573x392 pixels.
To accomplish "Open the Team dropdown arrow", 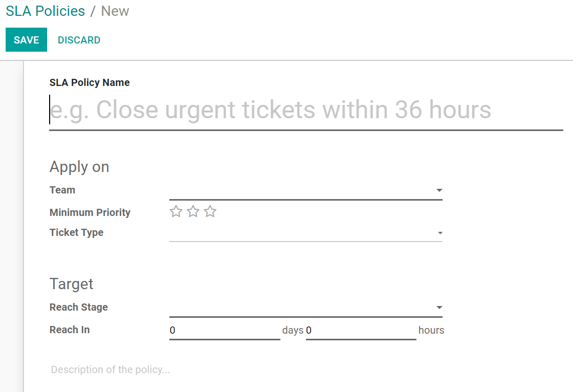I will (439, 190).
